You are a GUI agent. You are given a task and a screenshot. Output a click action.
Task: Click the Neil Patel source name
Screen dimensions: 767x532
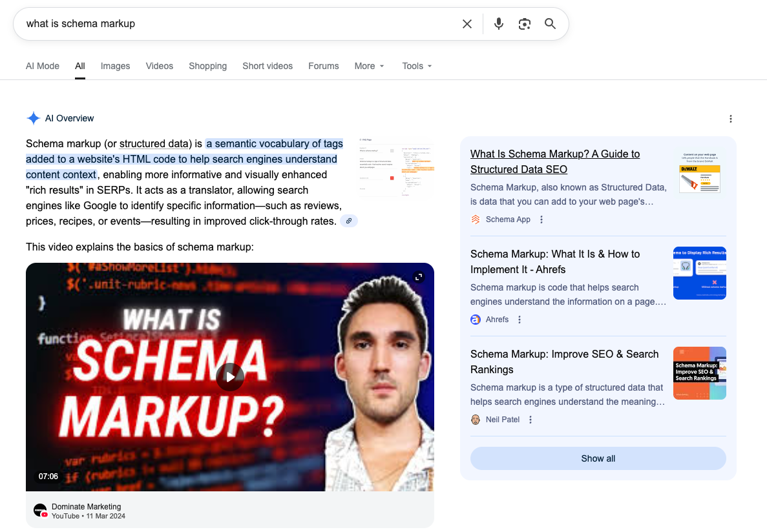[x=502, y=420]
